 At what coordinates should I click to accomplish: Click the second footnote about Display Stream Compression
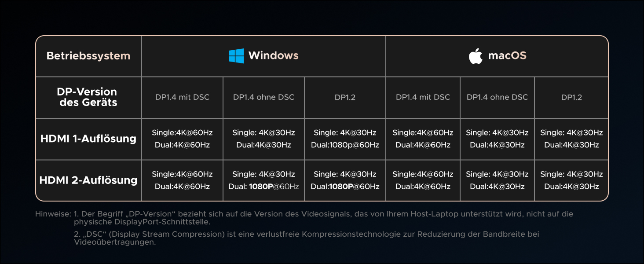[306, 238]
